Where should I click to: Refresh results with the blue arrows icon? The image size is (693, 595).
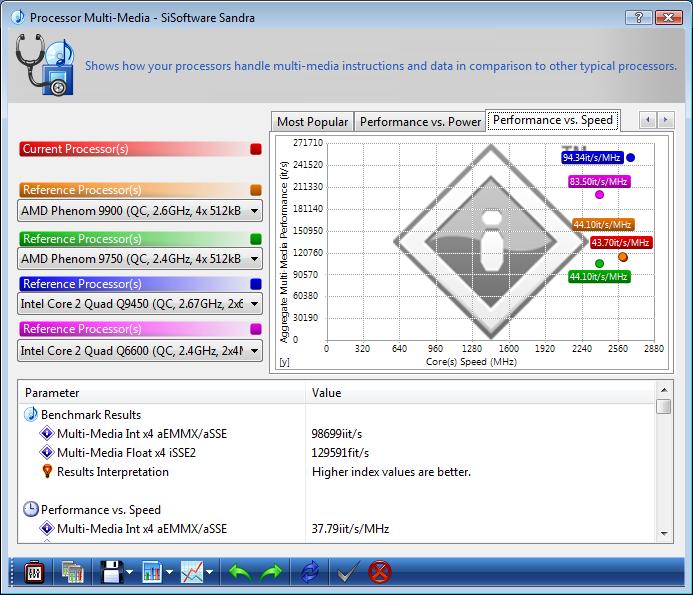[309, 573]
